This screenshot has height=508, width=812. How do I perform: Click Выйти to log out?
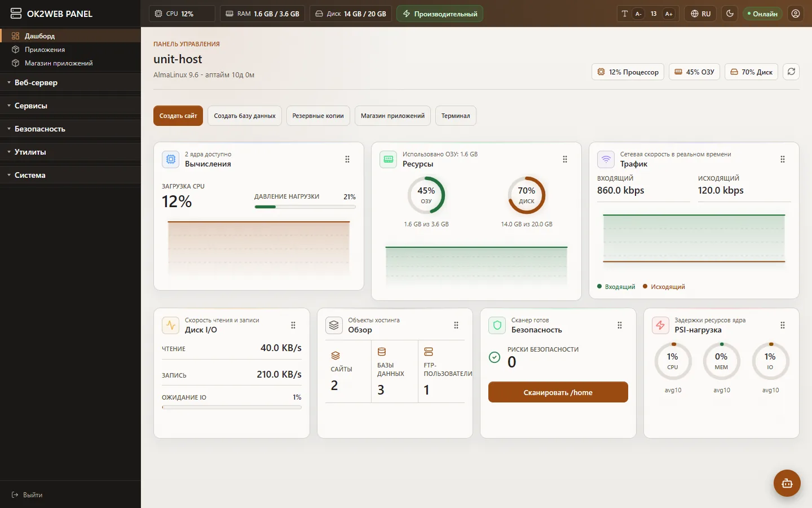(27, 495)
